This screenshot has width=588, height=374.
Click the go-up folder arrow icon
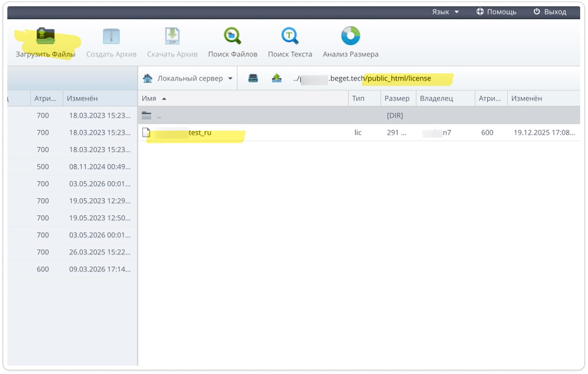(x=276, y=78)
